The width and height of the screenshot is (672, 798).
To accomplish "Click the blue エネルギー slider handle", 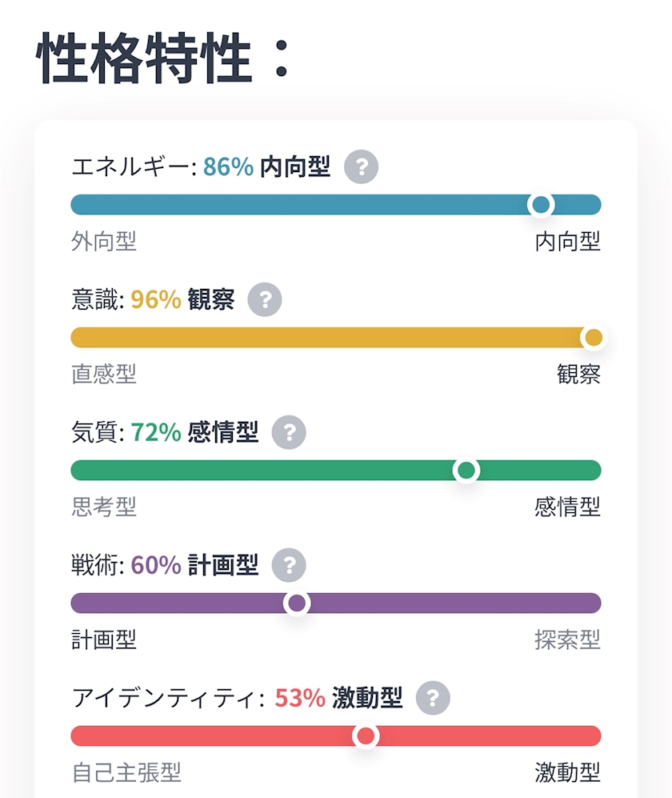I will click(x=541, y=205).
